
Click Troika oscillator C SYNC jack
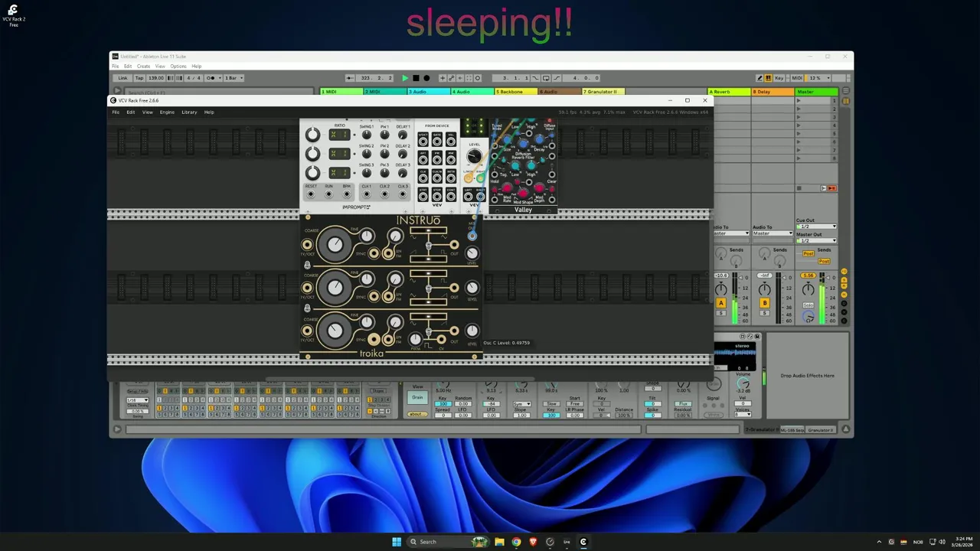[374, 339]
